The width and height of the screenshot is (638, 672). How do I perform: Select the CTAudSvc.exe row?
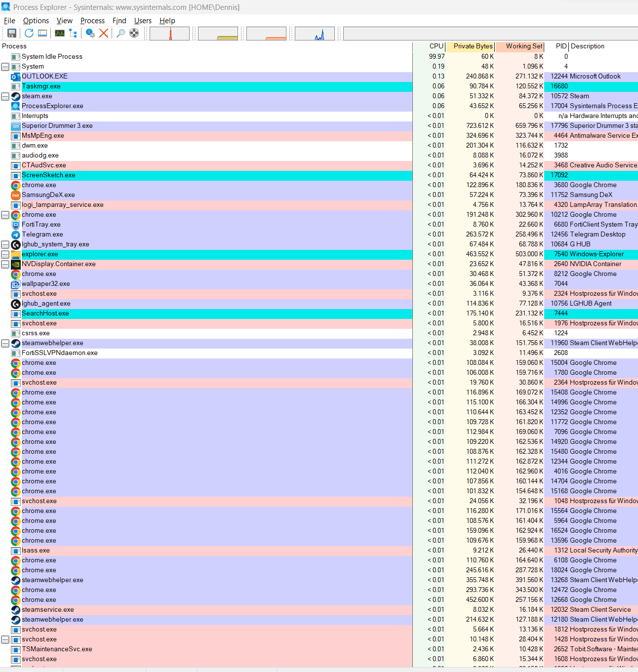coord(319,165)
